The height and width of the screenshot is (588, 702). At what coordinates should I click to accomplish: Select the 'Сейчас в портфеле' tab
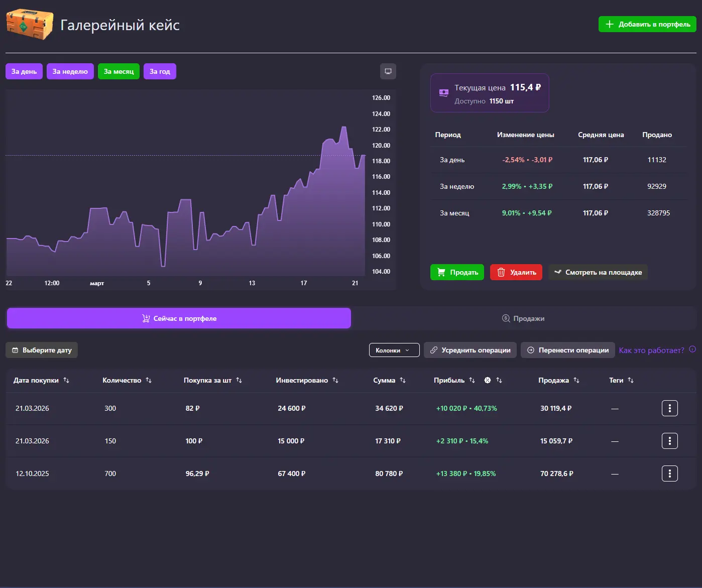pos(179,318)
